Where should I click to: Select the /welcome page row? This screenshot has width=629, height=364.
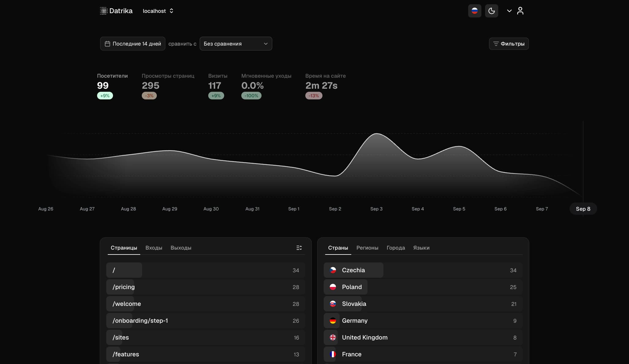click(206, 304)
